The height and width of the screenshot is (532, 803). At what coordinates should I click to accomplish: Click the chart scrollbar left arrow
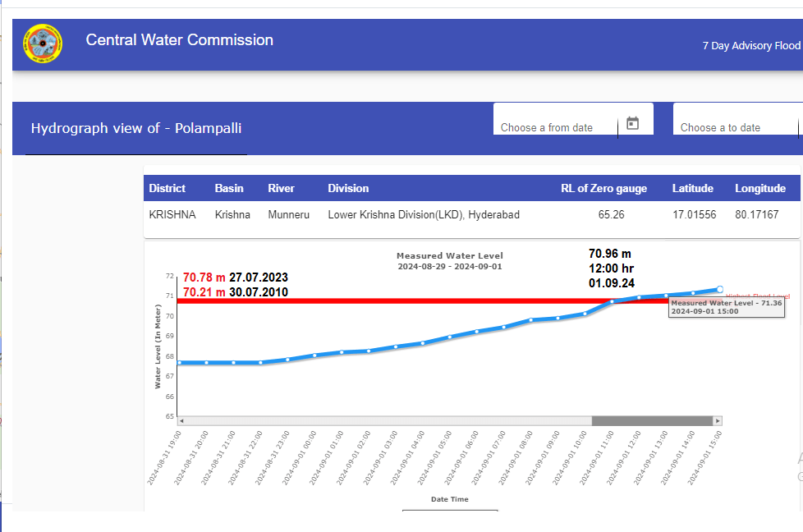[181, 420]
